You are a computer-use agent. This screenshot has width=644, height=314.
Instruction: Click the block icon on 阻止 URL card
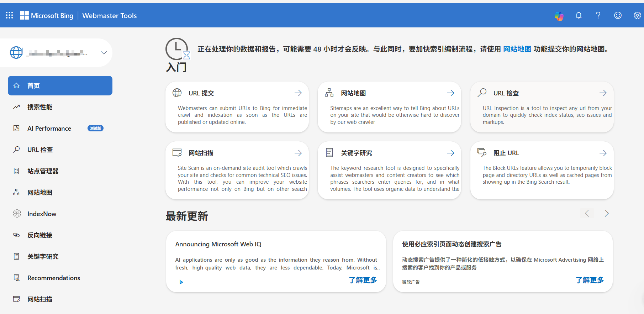click(482, 152)
